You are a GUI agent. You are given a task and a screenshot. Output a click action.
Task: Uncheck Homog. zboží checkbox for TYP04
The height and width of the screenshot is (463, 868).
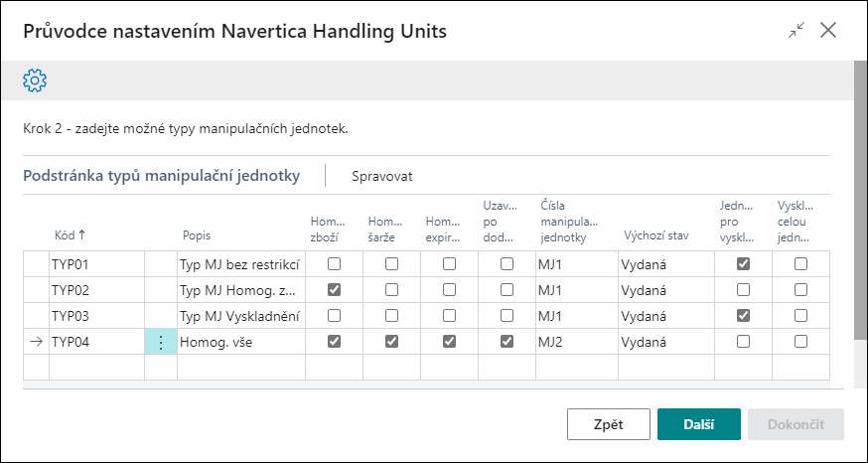tap(335, 342)
